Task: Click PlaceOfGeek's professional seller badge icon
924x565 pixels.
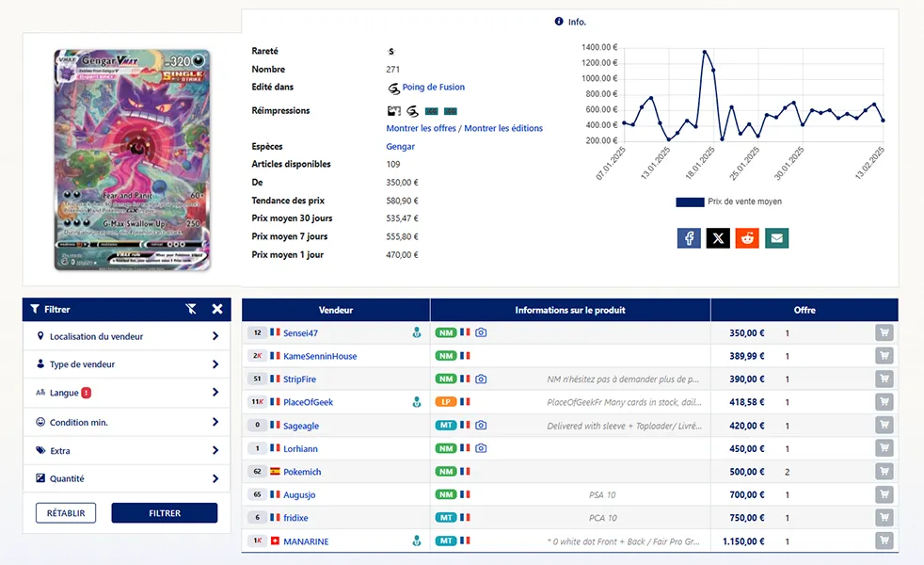Action: click(x=417, y=402)
